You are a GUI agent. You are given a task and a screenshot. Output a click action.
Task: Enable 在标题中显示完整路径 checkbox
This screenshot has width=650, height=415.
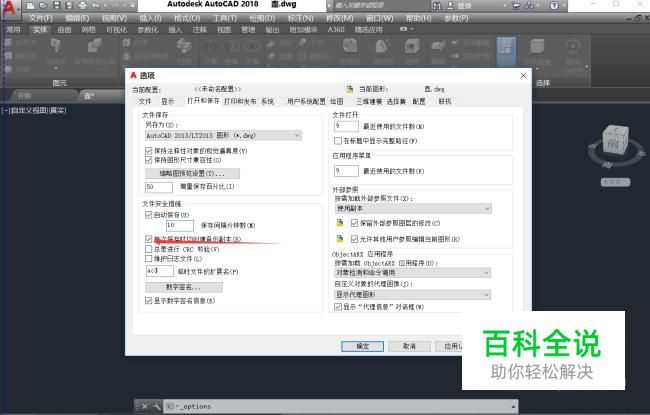pyautogui.click(x=338, y=141)
